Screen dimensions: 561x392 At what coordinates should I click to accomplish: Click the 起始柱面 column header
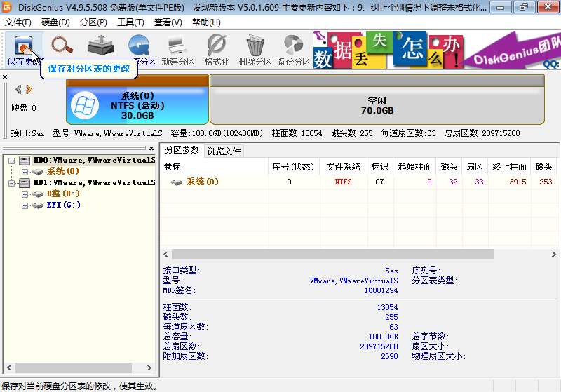pos(414,167)
